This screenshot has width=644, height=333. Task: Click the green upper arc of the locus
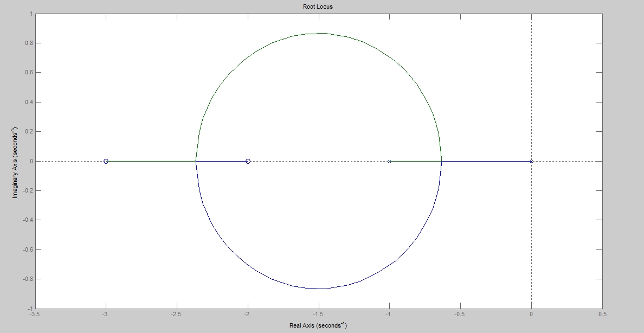pyautogui.click(x=319, y=33)
